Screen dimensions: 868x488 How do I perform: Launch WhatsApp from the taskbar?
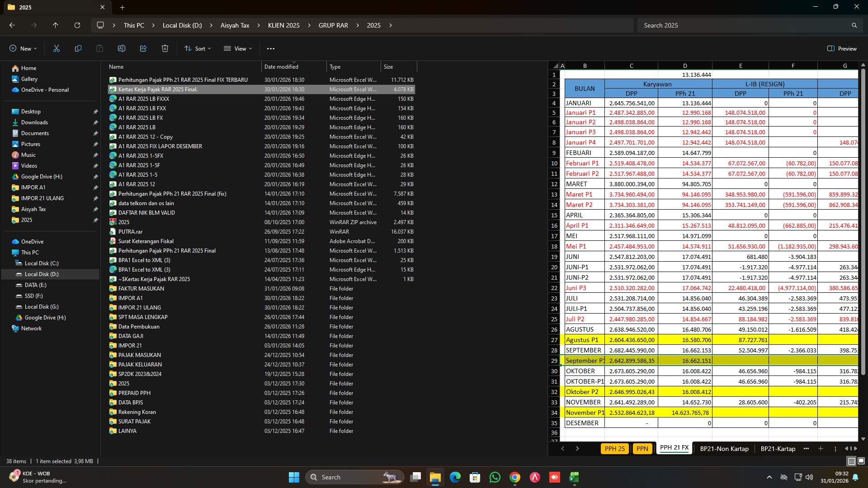click(495, 477)
